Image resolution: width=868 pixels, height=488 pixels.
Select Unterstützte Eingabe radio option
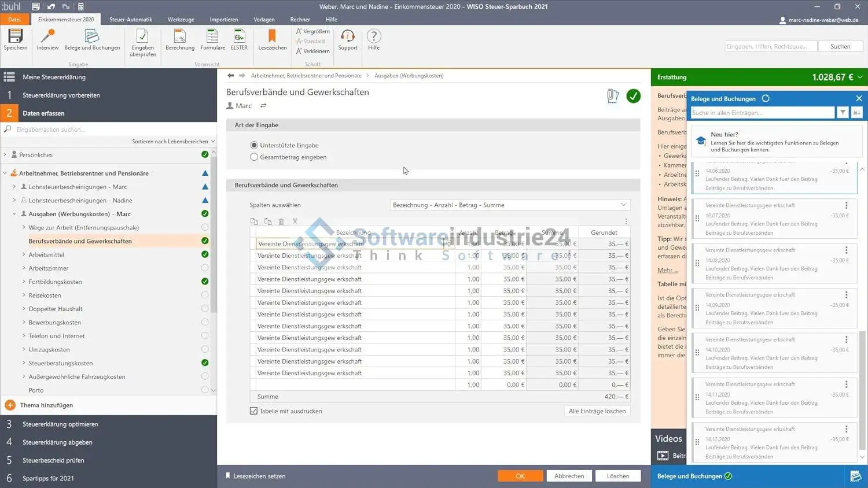coord(254,145)
